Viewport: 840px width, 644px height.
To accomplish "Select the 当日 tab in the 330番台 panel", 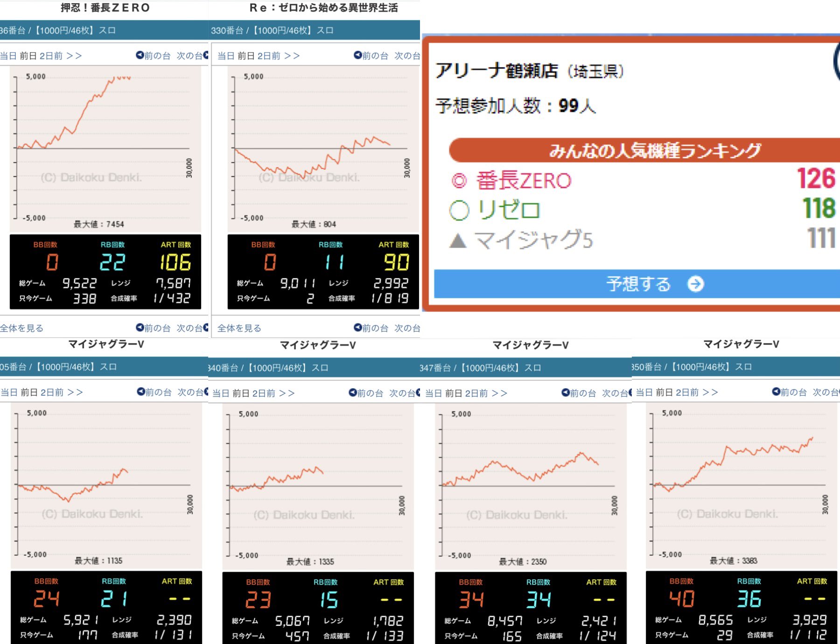I will tap(226, 56).
